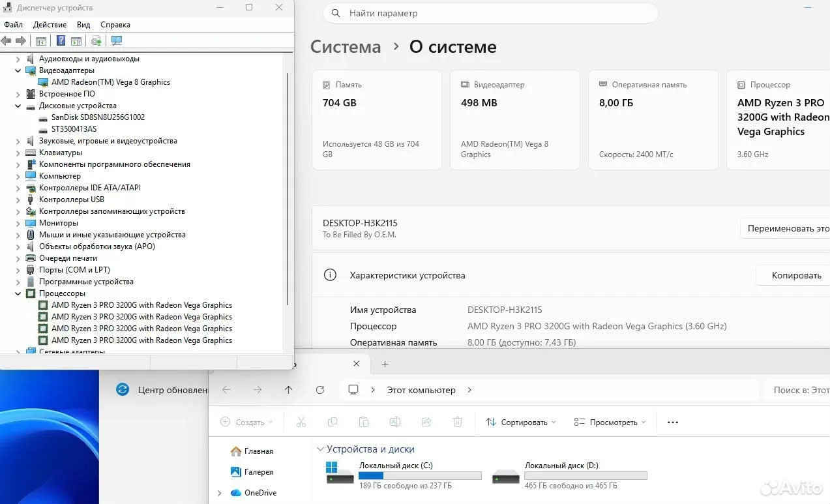Select Объекты обработки звука (APO) category
Screen dimensions: 830x504
(x=97, y=246)
